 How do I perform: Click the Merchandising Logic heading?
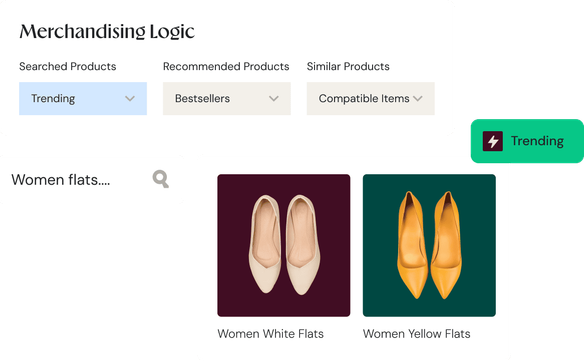tap(107, 32)
